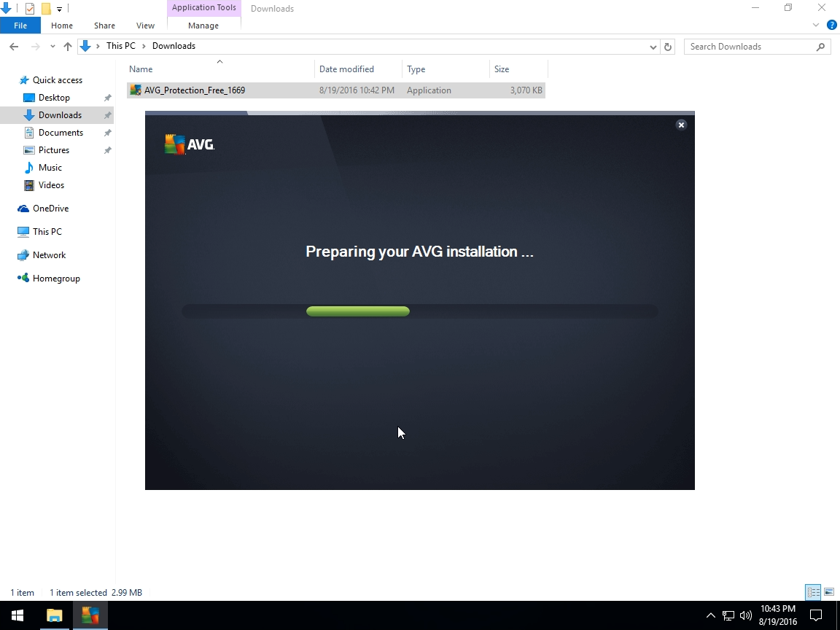This screenshot has height=630, width=840.
Task: Switch to details view layout
Action: click(813, 592)
